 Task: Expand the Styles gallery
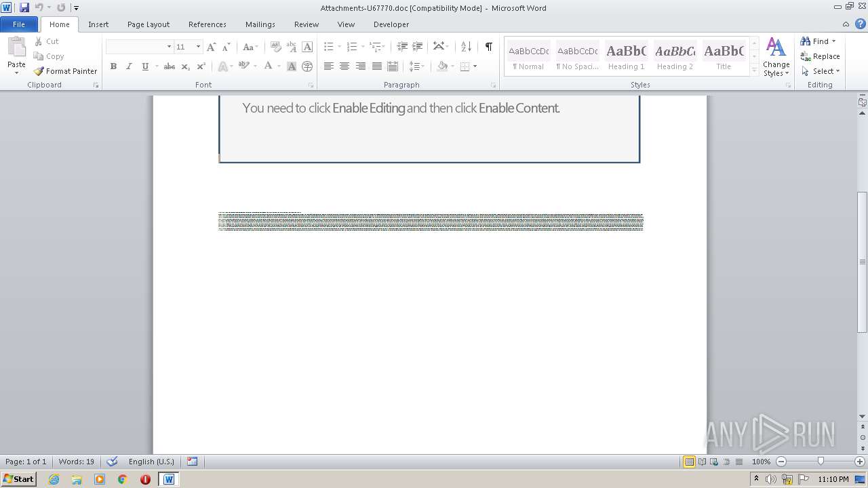tap(754, 71)
